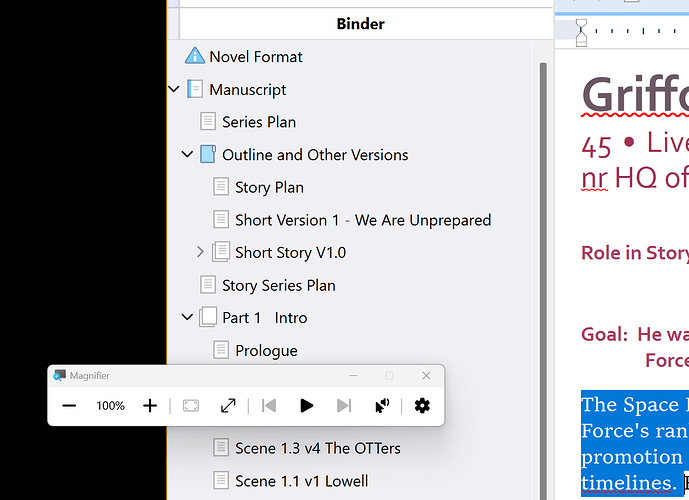689x500 pixels.
Task: Switch Magnifier to full screen view icon
Action: (191, 405)
